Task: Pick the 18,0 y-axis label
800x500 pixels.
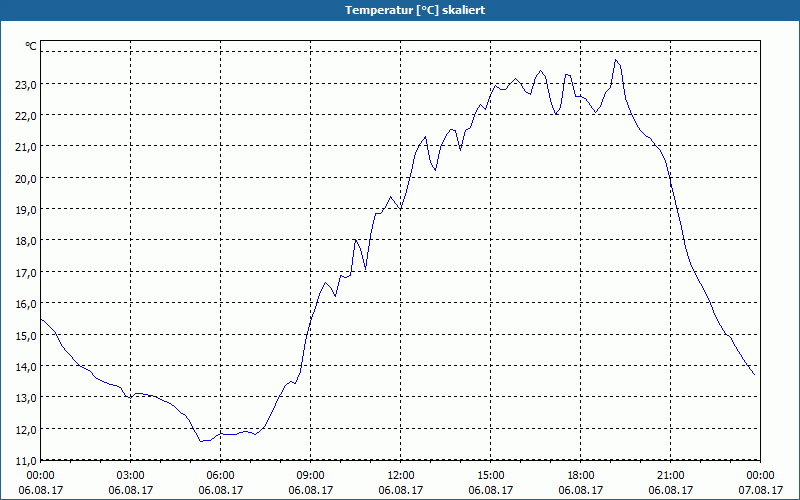Action: click(x=26, y=241)
